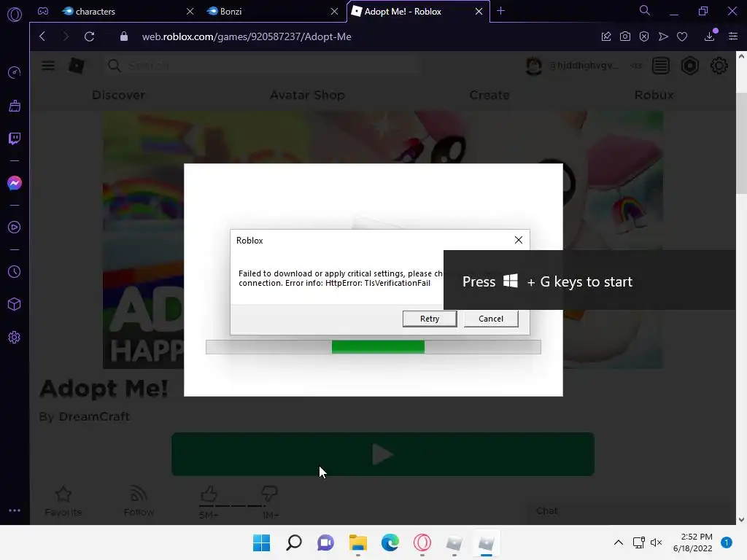The height and width of the screenshot is (560, 747).
Task: Click the Robux hexagon icon
Action: 690,66
